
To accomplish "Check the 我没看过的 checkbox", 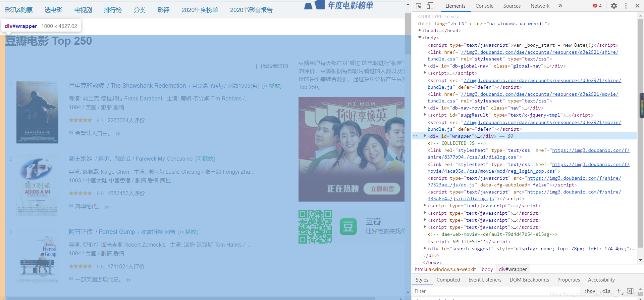I will pos(259,67).
